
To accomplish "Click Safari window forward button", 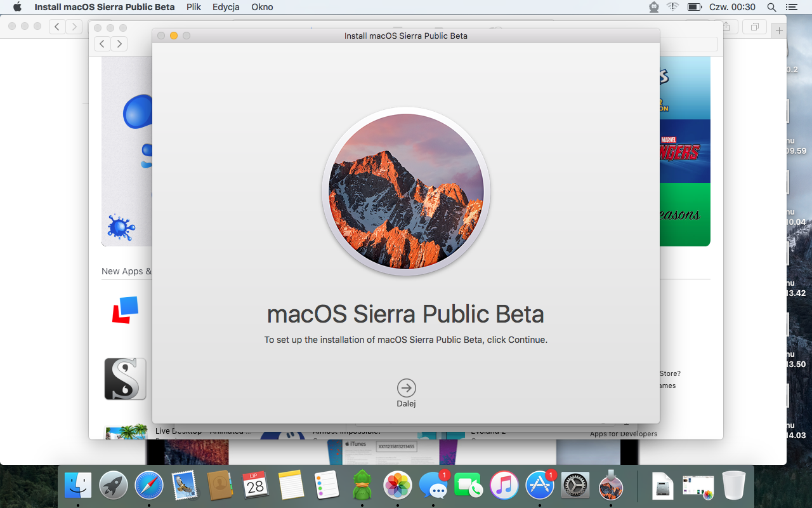I will (75, 27).
